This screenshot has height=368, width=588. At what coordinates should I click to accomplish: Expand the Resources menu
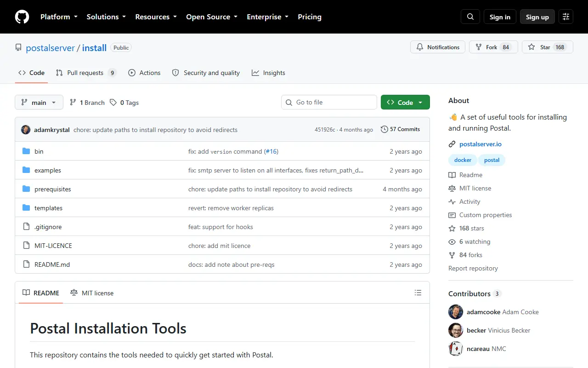[156, 17]
